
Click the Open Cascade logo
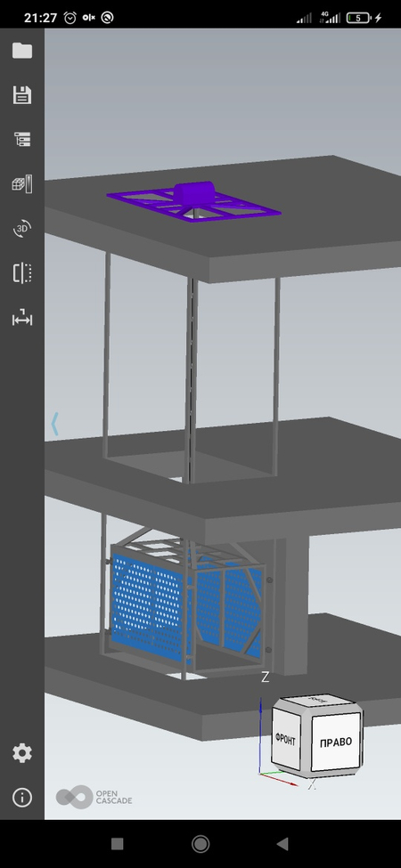pyautogui.click(x=94, y=797)
